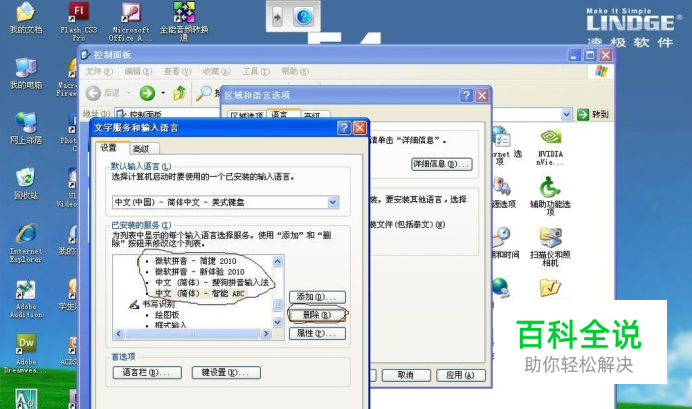The height and width of the screenshot is (409, 692).
Task: Click the up-folder icon in 控制面板 toolbar
Action: tap(180, 93)
